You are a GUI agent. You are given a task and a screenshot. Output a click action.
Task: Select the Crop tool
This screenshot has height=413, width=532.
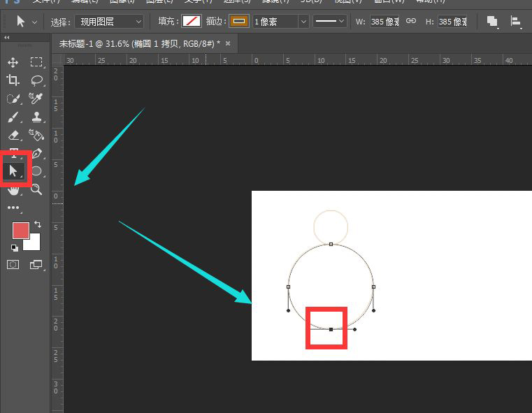click(13, 80)
